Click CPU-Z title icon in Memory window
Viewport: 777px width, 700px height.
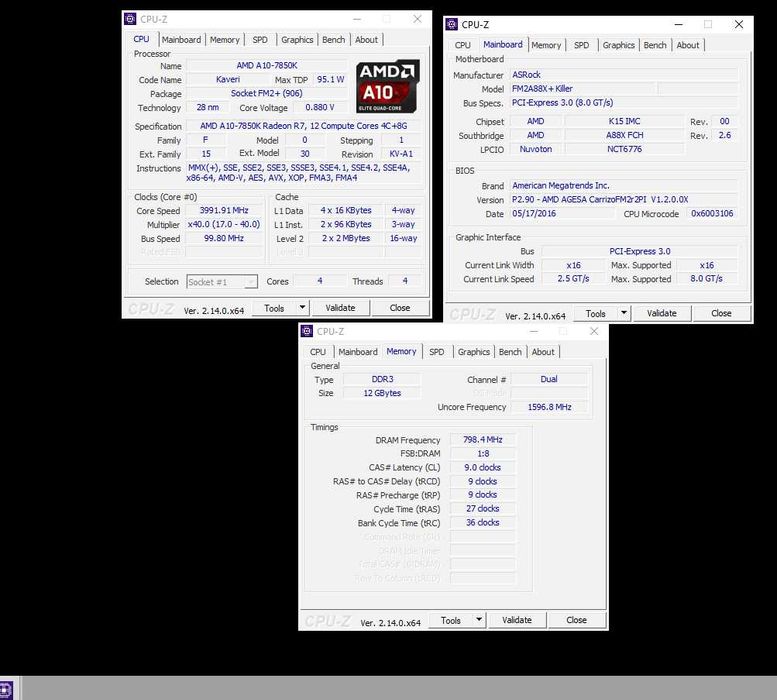click(307, 331)
